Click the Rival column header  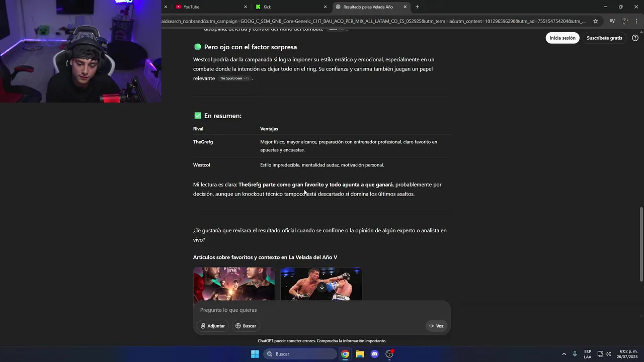point(198,129)
